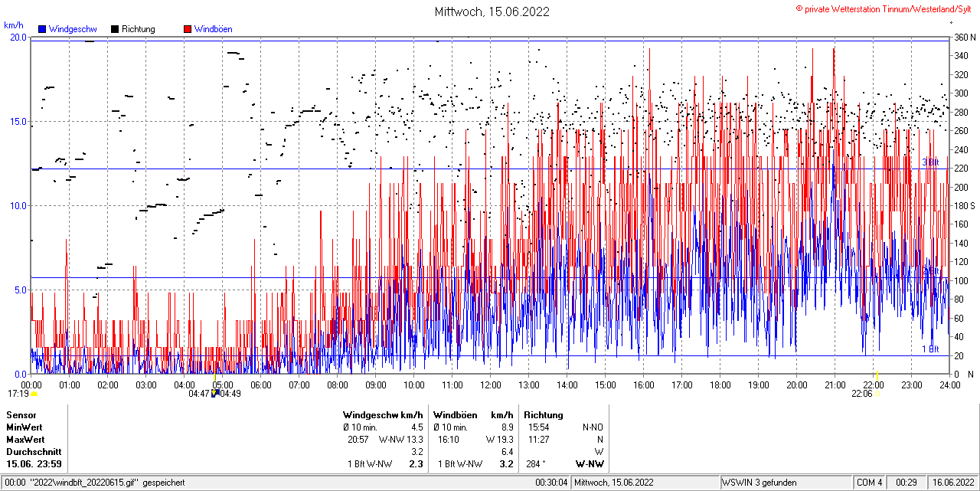Select the Windgeschw legend label

[x=73, y=29]
